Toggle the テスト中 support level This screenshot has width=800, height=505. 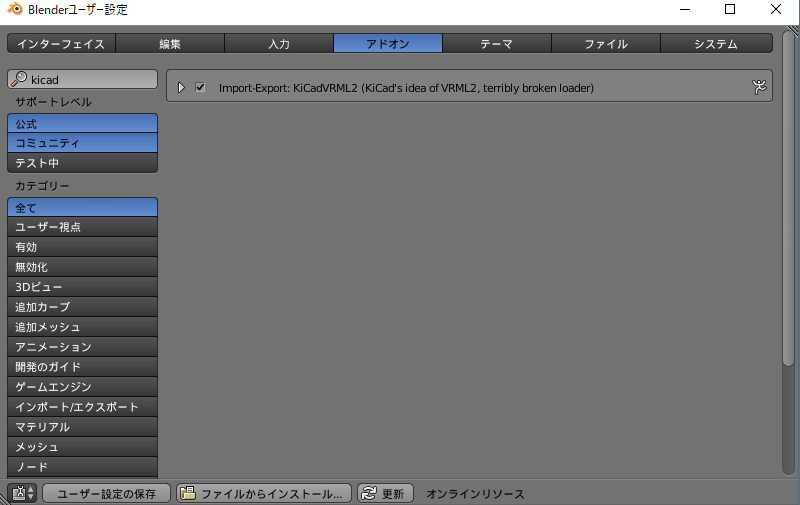pos(82,163)
